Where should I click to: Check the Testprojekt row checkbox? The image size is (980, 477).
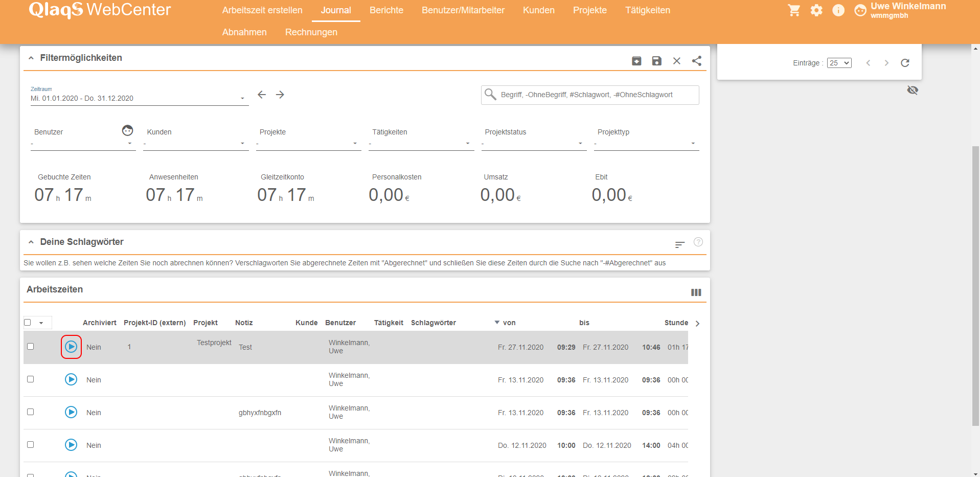click(x=31, y=347)
